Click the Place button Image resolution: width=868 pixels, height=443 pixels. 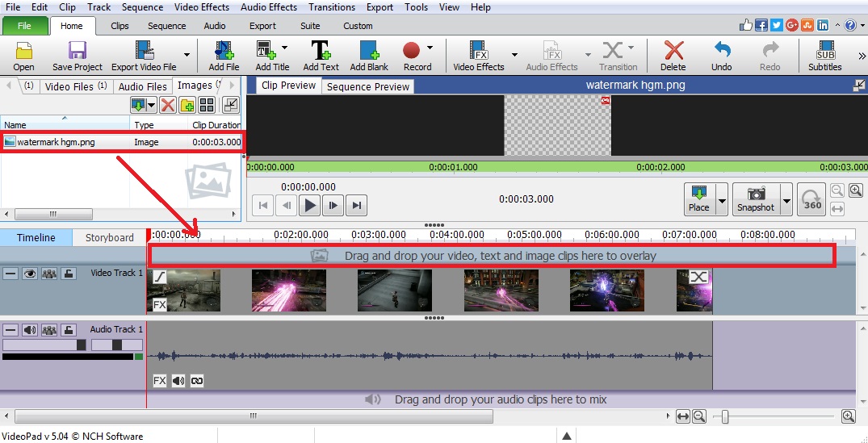tap(699, 199)
